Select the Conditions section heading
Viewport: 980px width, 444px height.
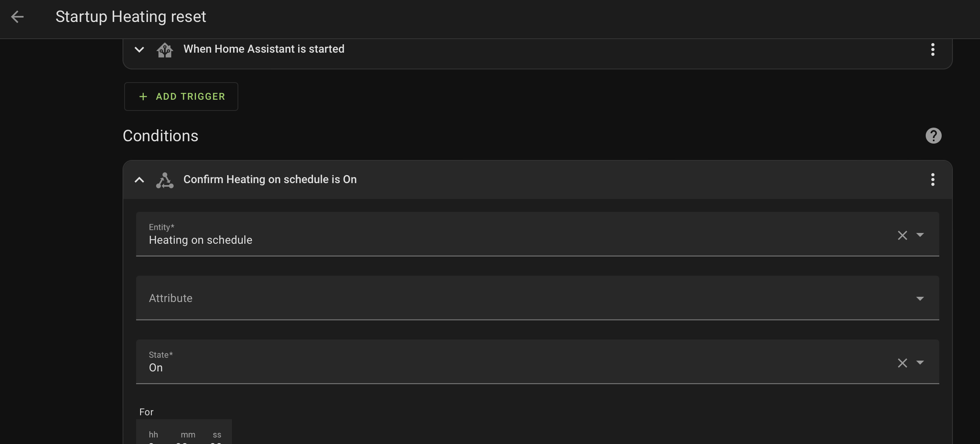pos(160,136)
